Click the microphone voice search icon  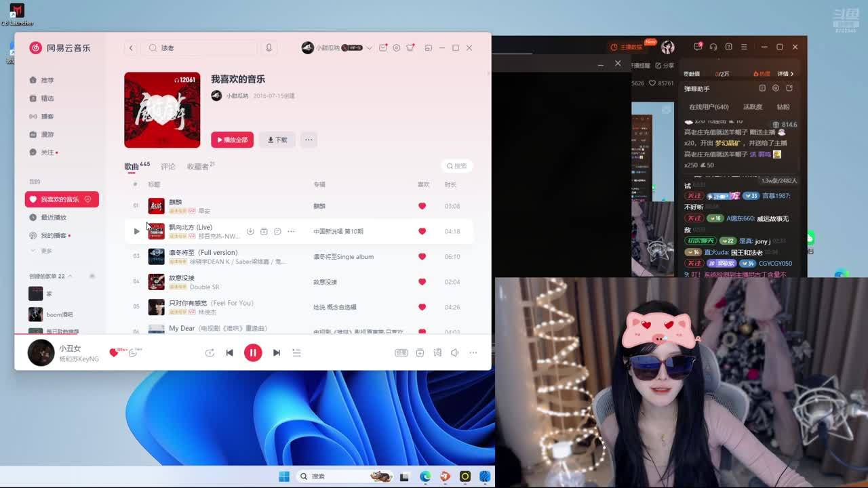[269, 48]
